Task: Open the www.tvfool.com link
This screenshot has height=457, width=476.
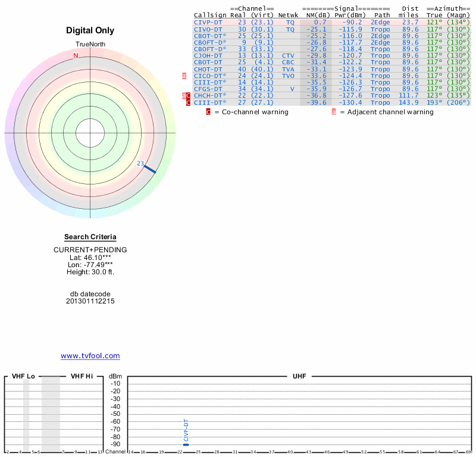Action: tap(90, 356)
